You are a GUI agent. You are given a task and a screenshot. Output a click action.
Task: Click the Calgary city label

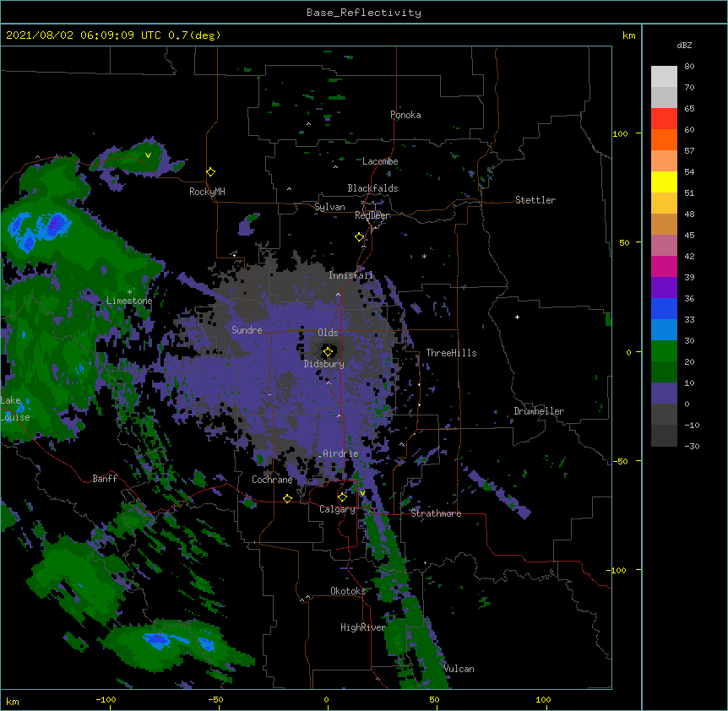pos(337,509)
